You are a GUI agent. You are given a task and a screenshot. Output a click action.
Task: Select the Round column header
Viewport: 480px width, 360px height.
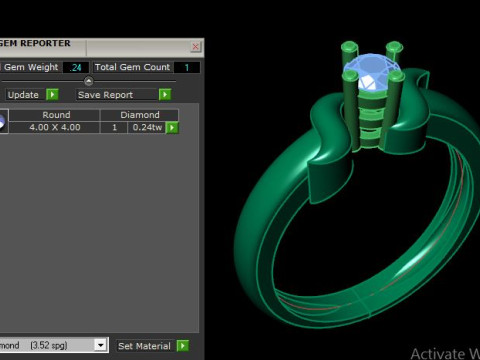55,115
